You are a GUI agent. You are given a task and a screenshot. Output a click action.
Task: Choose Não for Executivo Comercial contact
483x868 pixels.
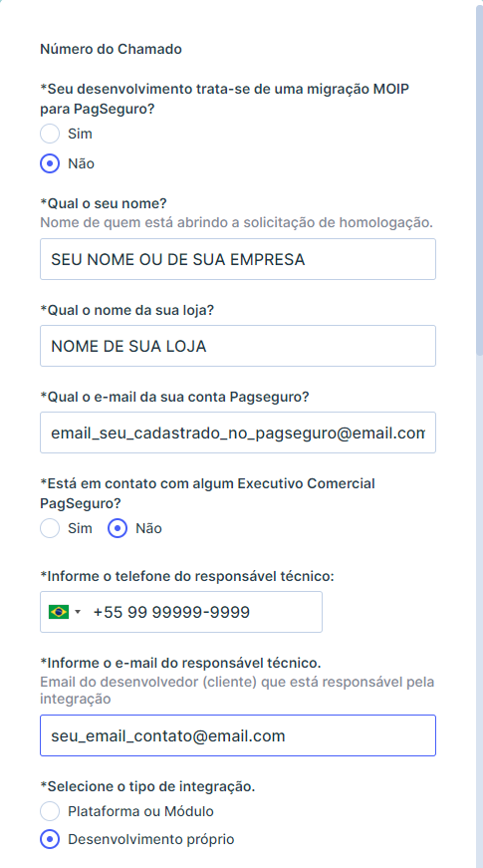pyautogui.click(x=118, y=528)
